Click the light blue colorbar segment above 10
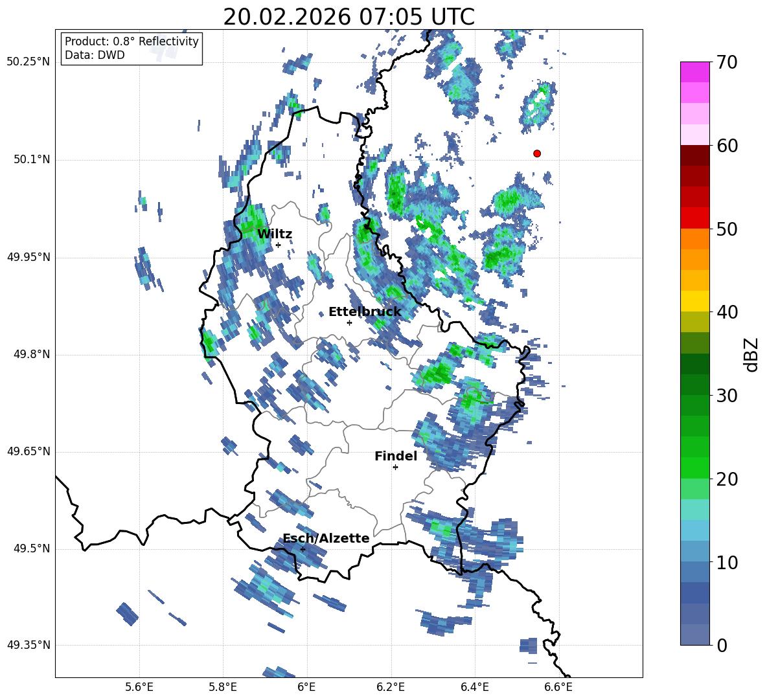 click(694, 551)
